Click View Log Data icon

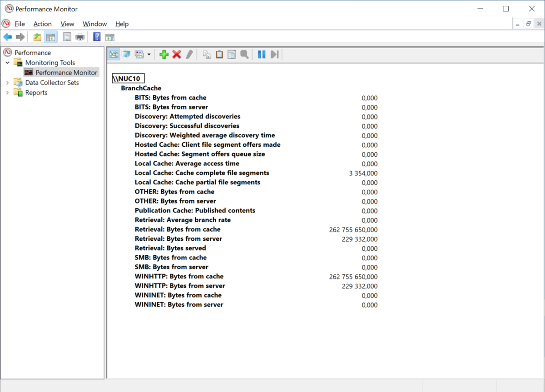pyautogui.click(x=126, y=55)
